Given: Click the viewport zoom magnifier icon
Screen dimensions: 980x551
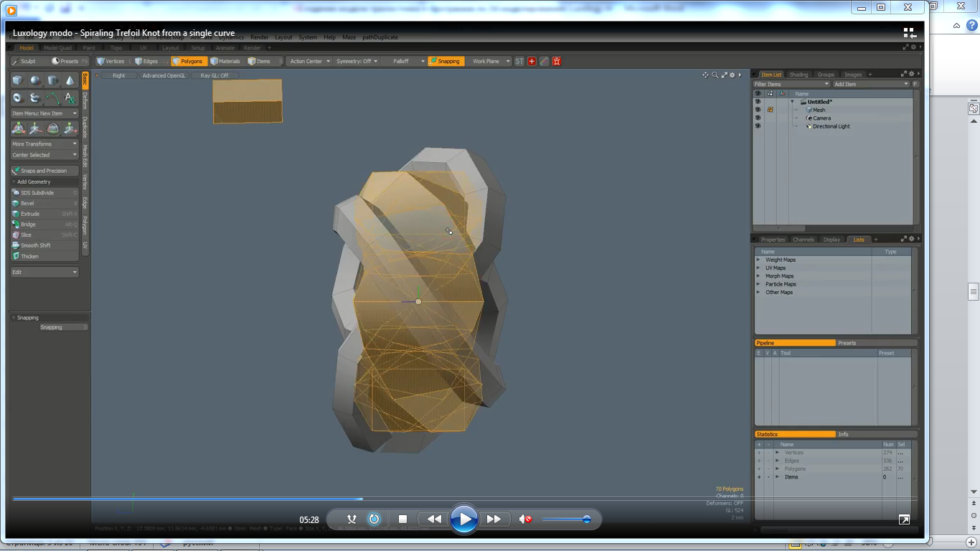Looking at the screenshot, I should coord(715,75).
